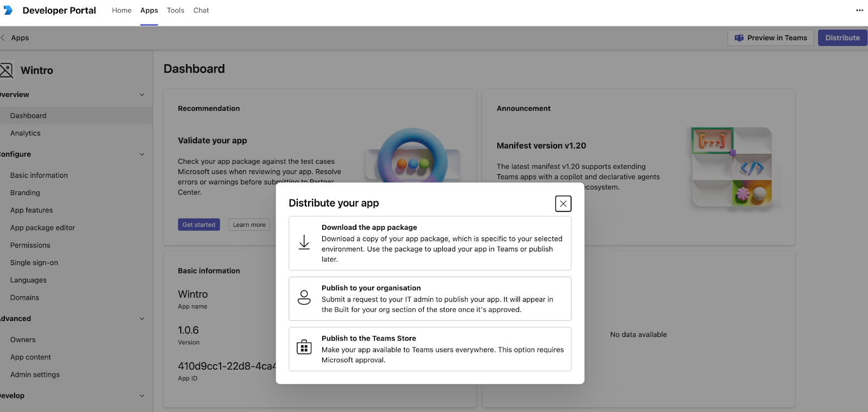Click the Advanced section header
Viewport: 868px width, 412px height.
(16, 319)
